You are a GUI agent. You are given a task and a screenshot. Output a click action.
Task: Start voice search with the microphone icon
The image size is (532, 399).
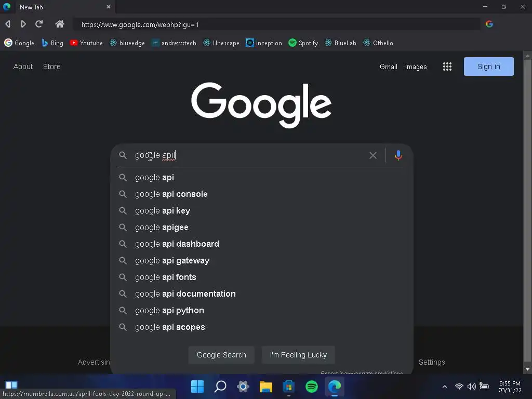pyautogui.click(x=398, y=155)
